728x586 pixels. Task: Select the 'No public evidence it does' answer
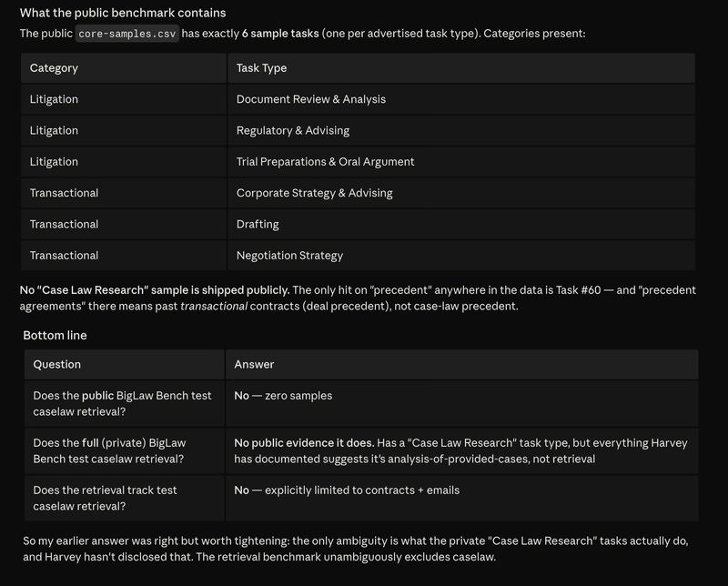pyautogui.click(x=309, y=443)
